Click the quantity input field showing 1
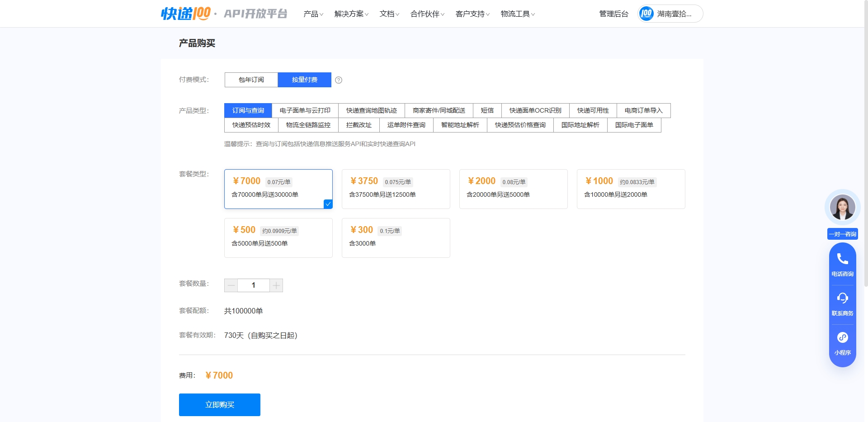Viewport: 868px width, 422px height. 254,285
